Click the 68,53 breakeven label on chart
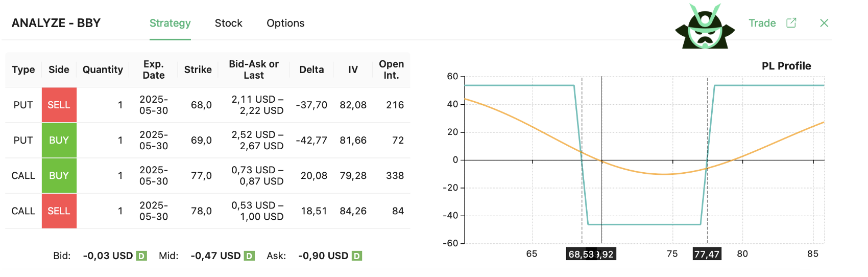 581,254
